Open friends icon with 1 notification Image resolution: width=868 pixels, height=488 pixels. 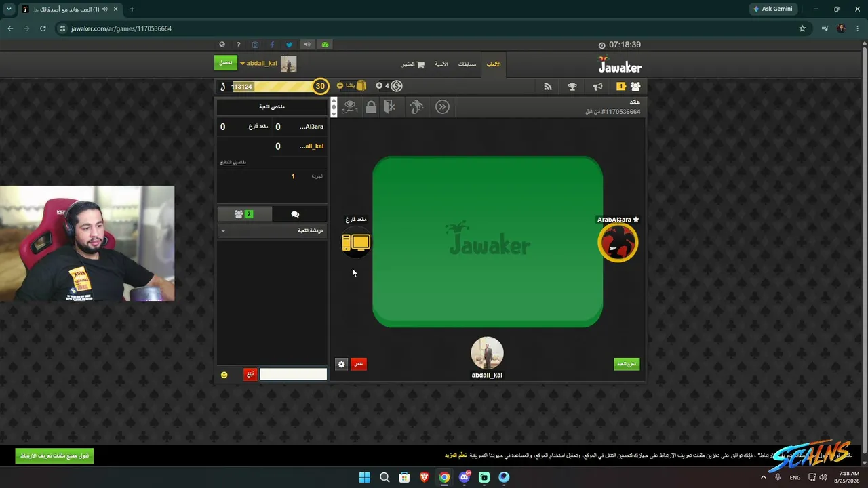pyautogui.click(x=629, y=87)
